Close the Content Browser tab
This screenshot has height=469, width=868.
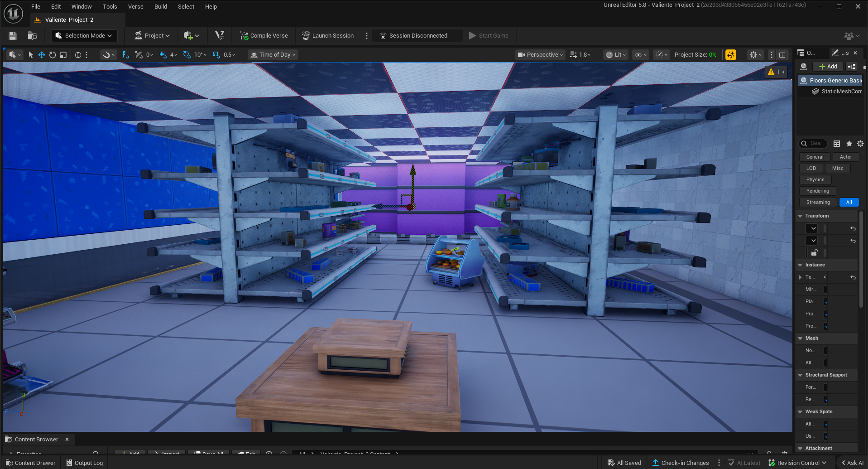(67, 440)
